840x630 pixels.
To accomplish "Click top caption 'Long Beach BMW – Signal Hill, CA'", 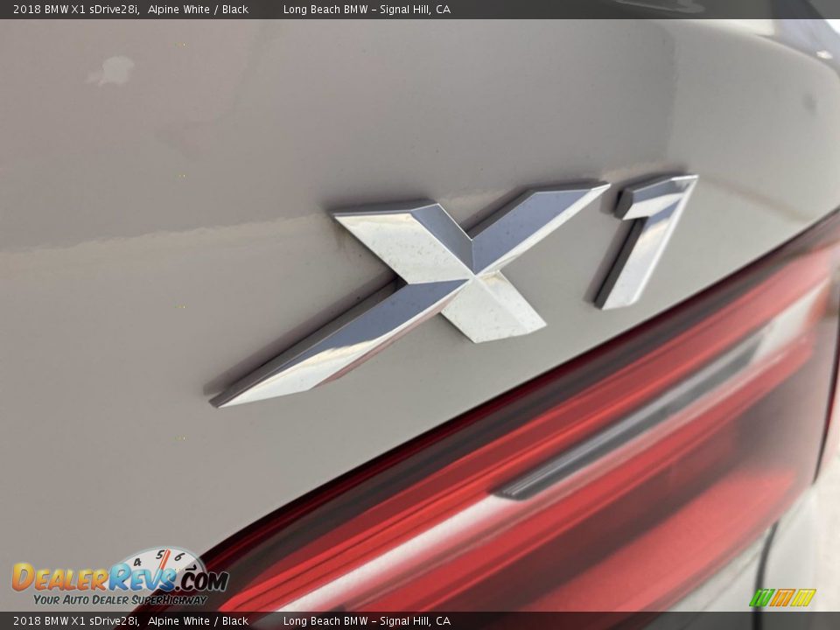I will 367,9.
